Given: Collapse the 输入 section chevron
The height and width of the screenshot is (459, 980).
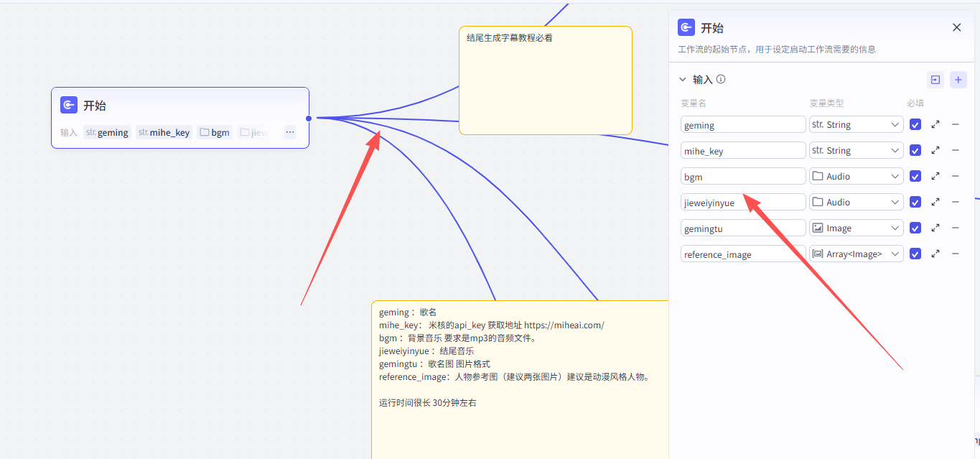Looking at the screenshot, I should pyautogui.click(x=683, y=80).
